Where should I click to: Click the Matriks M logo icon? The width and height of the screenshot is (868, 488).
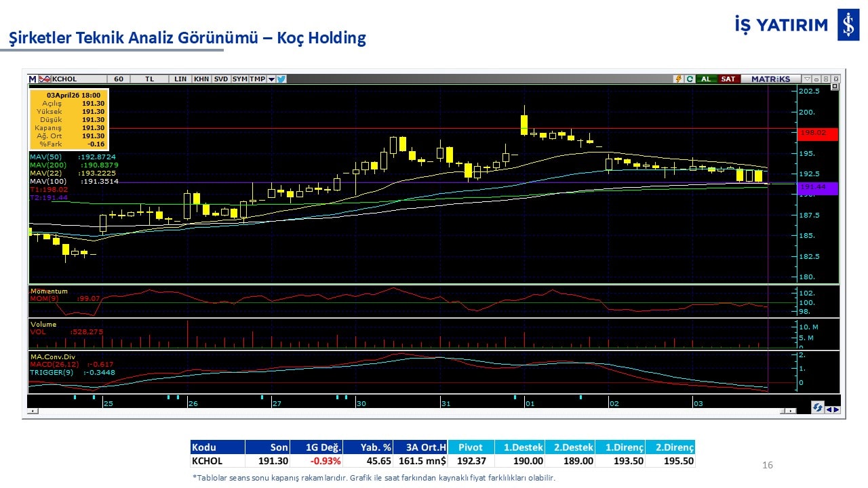pos(32,79)
